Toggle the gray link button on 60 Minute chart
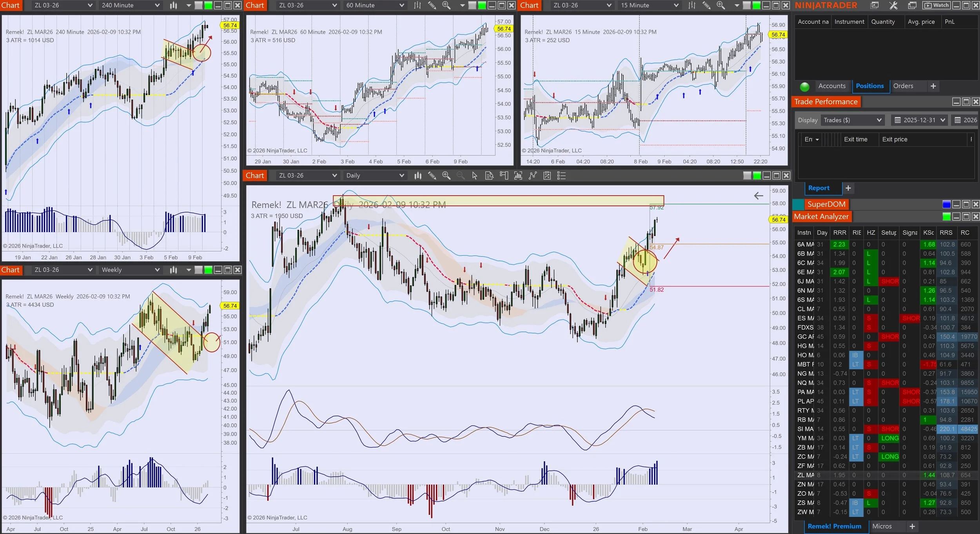This screenshot has height=534, width=980. pos(472,5)
